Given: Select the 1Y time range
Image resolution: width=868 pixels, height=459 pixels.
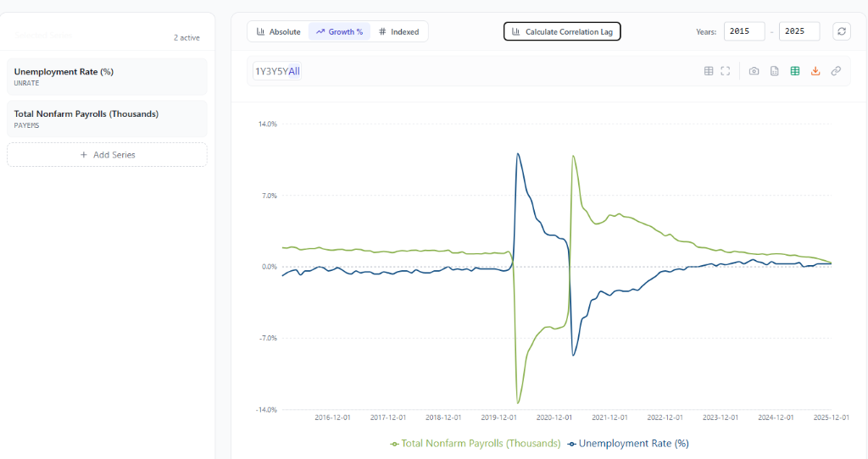Looking at the screenshot, I should pyautogui.click(x=260, y=71).
